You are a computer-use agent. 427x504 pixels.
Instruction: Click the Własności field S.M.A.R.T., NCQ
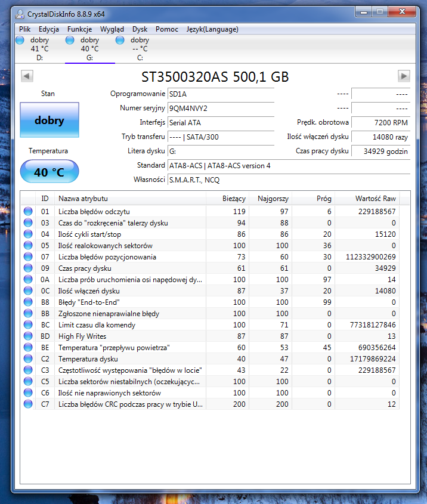(289, 180)
